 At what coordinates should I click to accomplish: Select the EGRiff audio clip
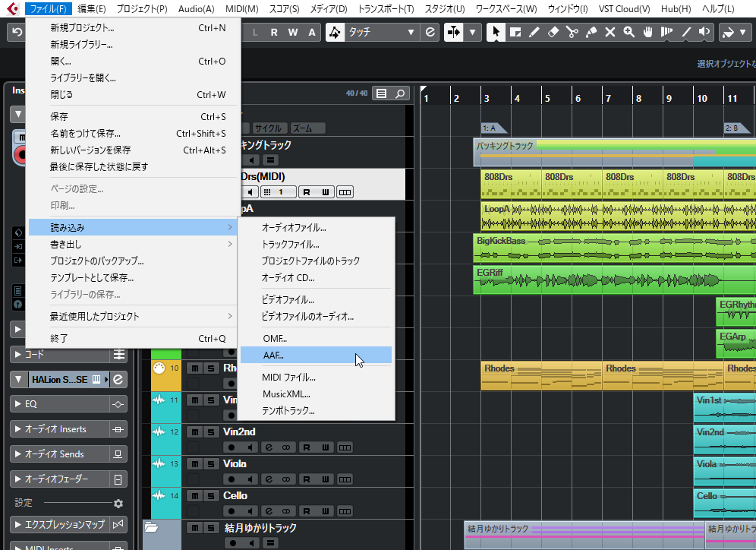(x=614, y=280)
